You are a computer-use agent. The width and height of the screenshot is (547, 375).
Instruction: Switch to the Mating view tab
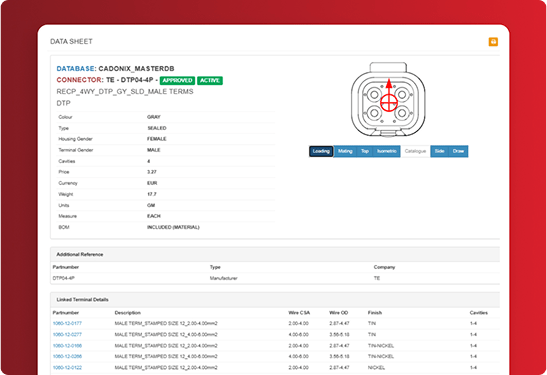coord(345,151)
